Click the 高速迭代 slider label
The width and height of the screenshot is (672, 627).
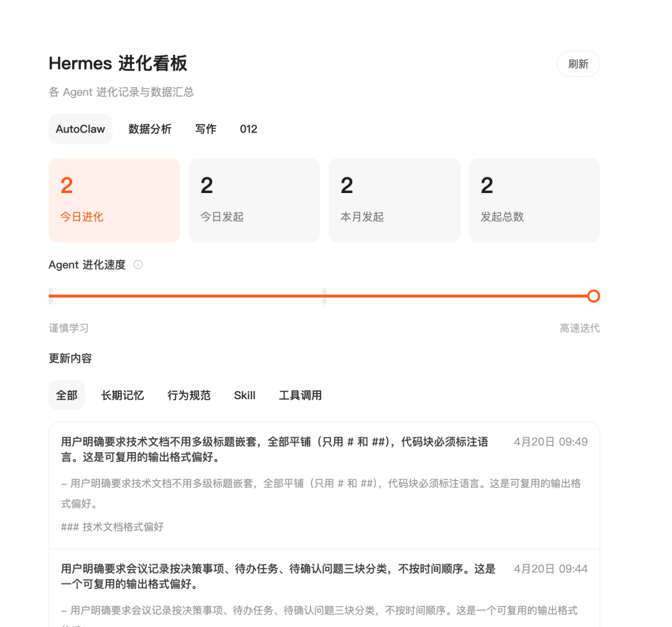tap(580, 328)
